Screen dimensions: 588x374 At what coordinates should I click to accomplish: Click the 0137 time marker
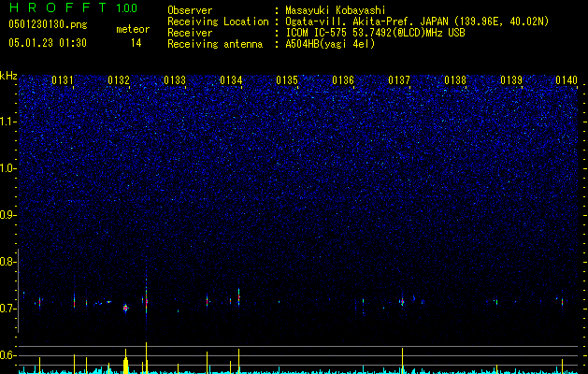click(x=399, y=80)
